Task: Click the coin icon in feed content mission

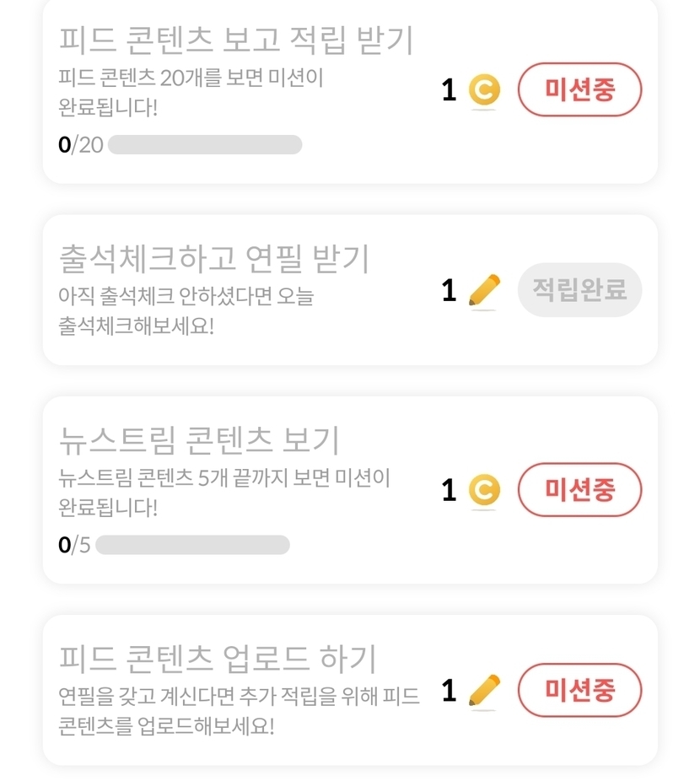Action: (484, 90)
